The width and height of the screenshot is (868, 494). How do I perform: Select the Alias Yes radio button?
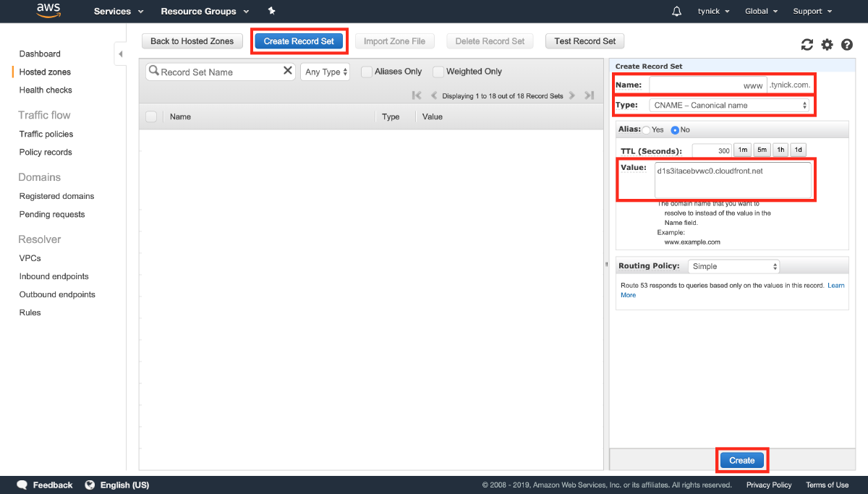[x=647, y=130]
